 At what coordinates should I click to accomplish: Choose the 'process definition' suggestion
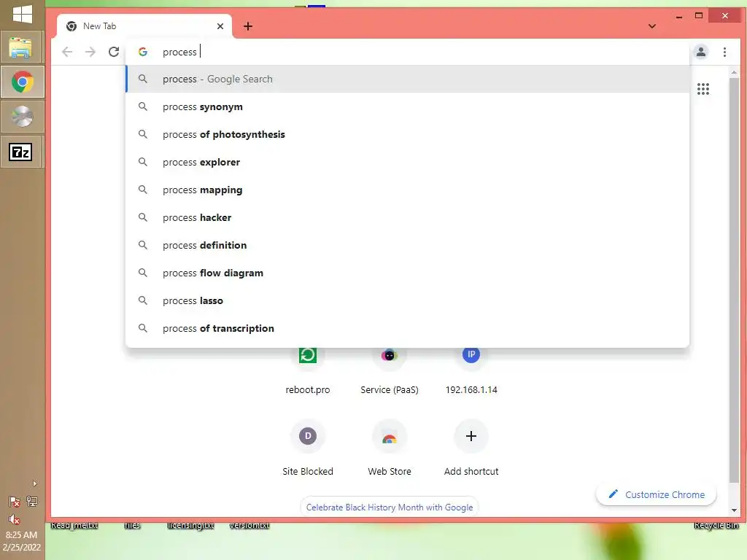click(407, 245)
